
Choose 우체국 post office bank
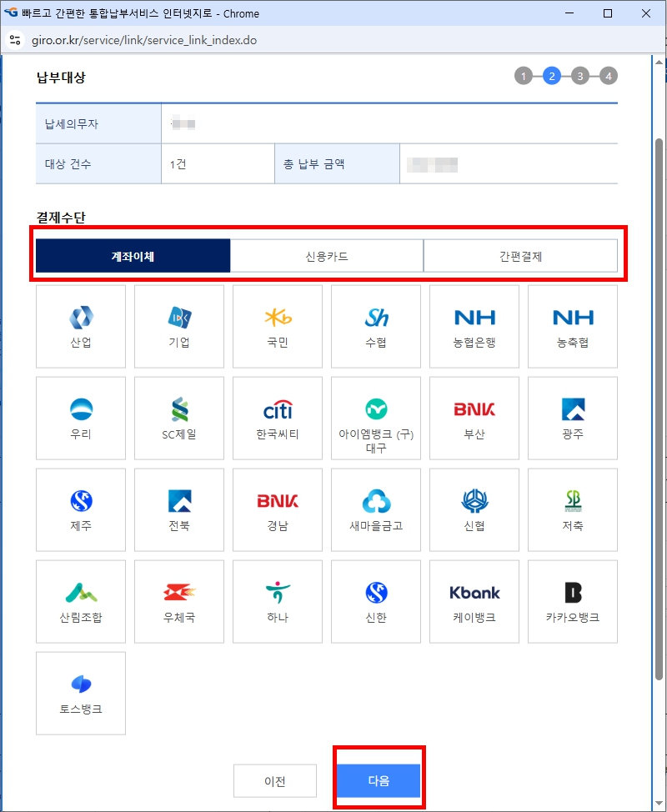click(x=179, y=601)
